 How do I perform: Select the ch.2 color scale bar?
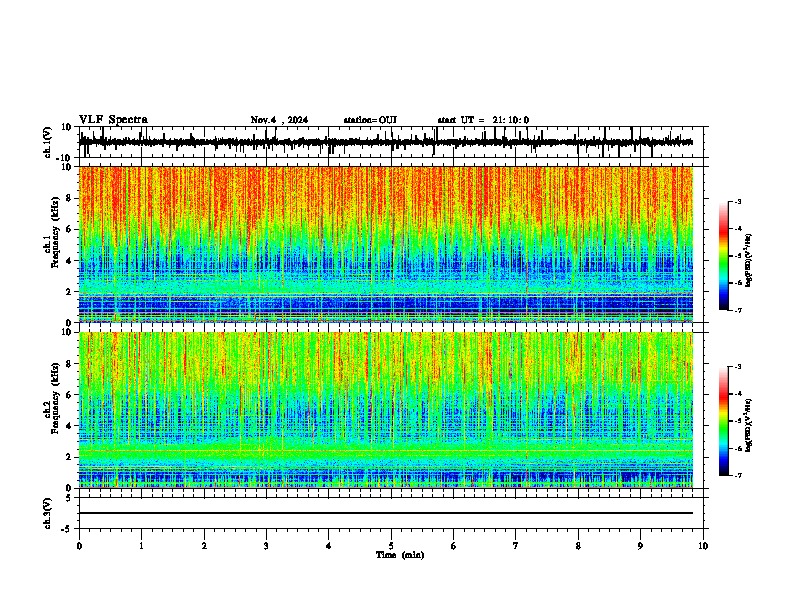pyautogui.click(x=723, y=421)
